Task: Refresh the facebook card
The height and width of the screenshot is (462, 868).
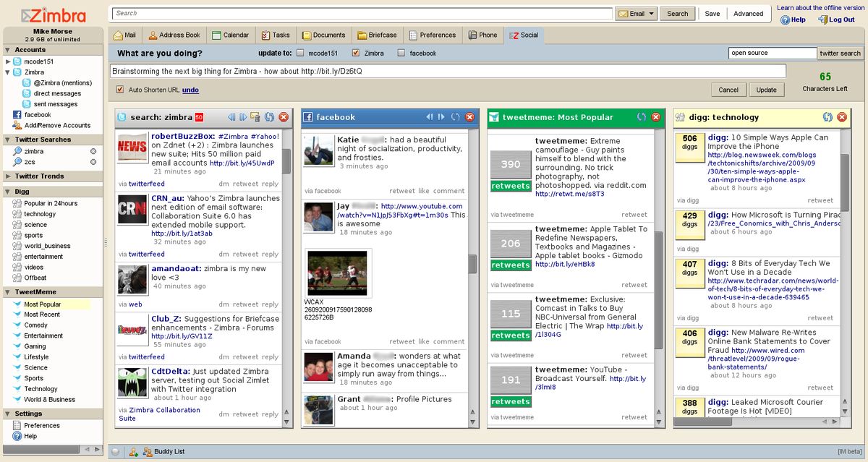Action: pyautogui.click(x=456, y=117)
